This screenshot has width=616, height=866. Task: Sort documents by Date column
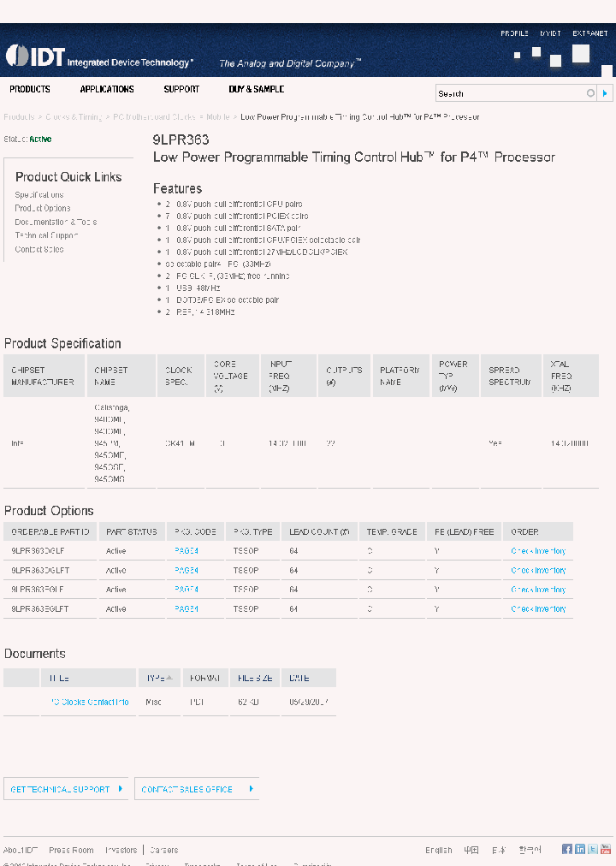coord(309,678)
